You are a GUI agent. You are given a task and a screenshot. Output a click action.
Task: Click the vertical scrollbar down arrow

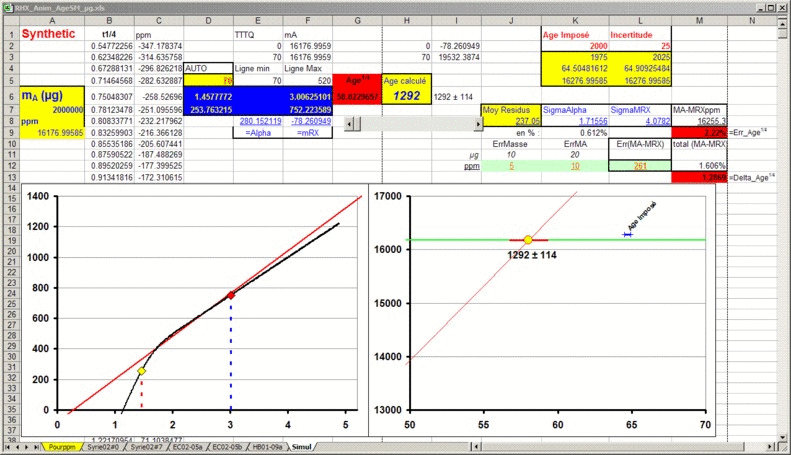(782, 438)
